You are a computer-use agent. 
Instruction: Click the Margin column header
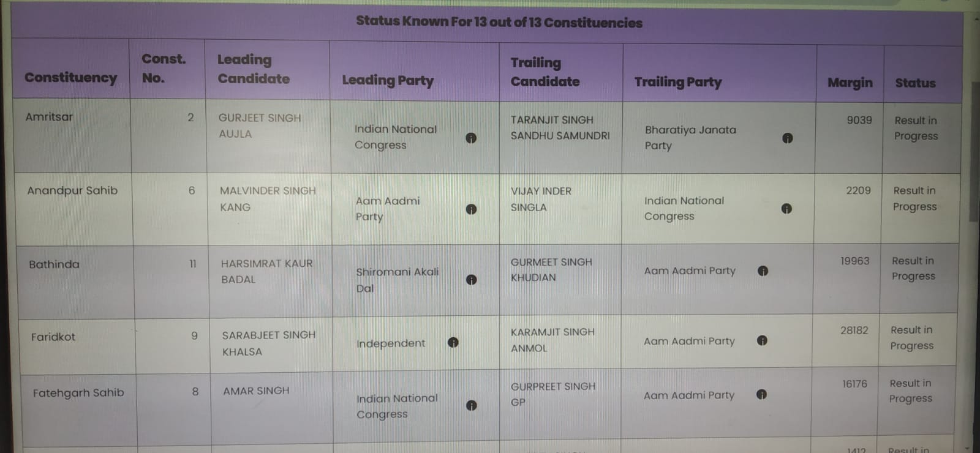tap(850, 82)
